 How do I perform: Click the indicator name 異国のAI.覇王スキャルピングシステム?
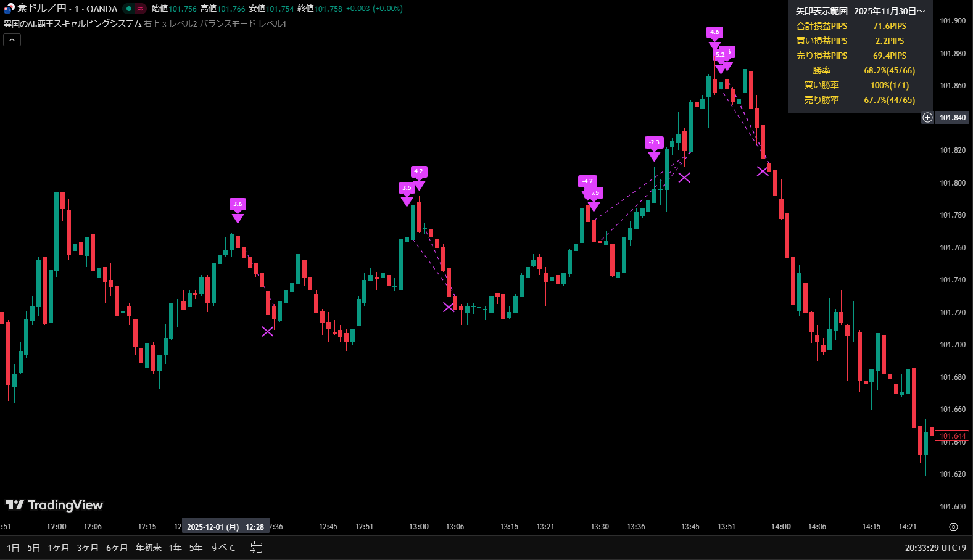(x=73, y=24)
